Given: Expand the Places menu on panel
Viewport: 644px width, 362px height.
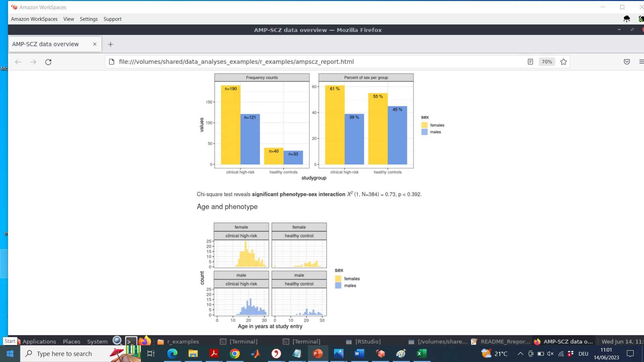Looking at the screenshot, I should click(71, 342).
